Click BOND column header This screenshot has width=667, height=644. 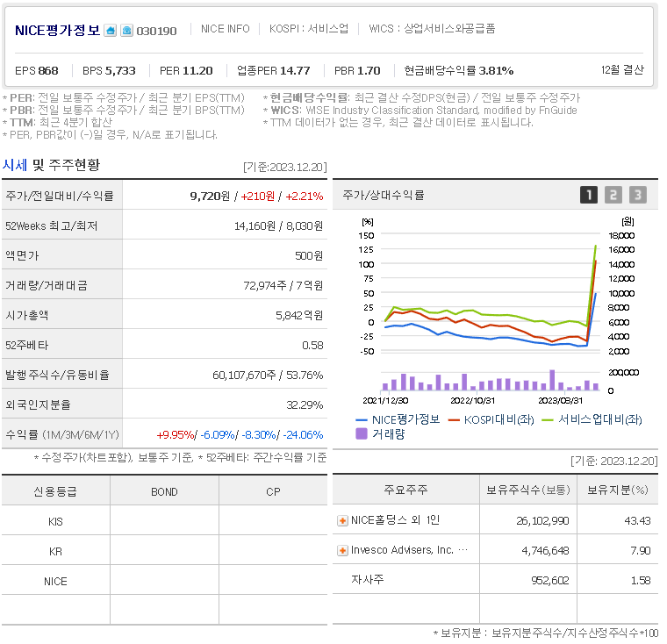[164, 491]
